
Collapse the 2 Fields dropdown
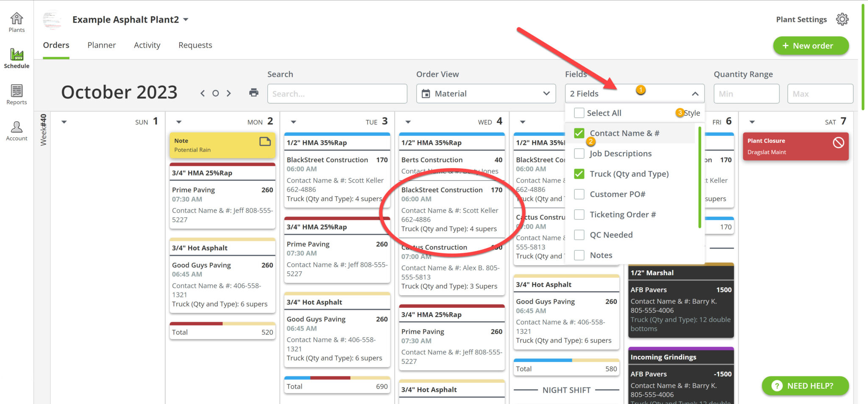coord(695,94)
